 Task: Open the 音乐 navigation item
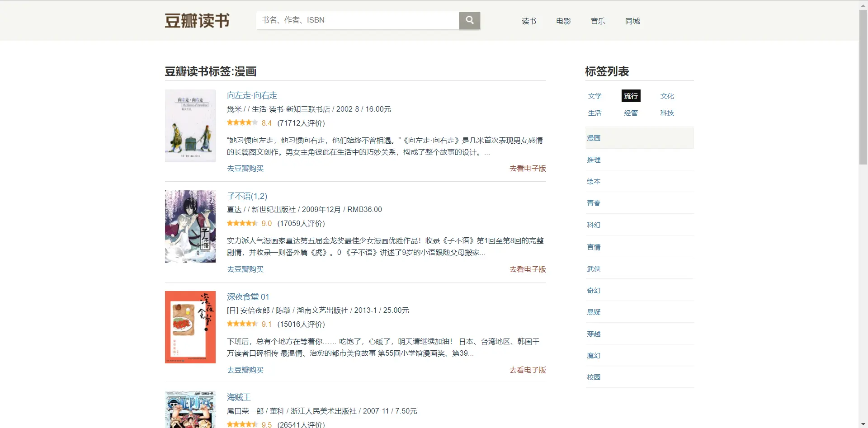click(x=598, y=21)
